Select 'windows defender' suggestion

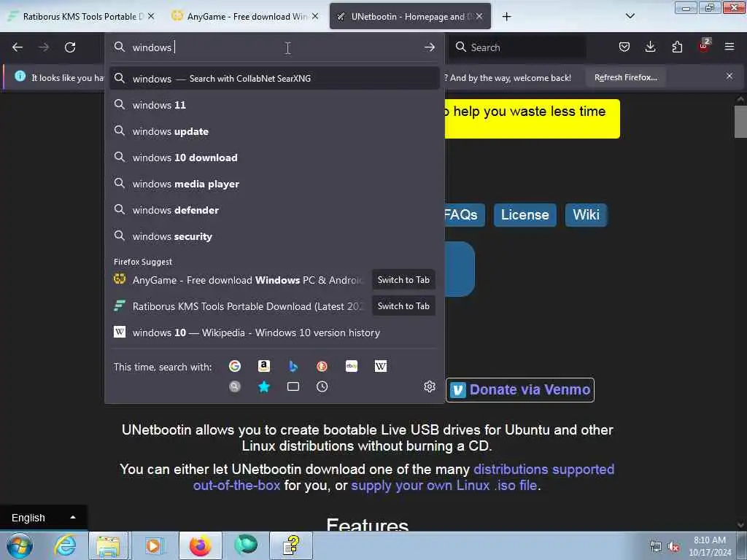274,210
